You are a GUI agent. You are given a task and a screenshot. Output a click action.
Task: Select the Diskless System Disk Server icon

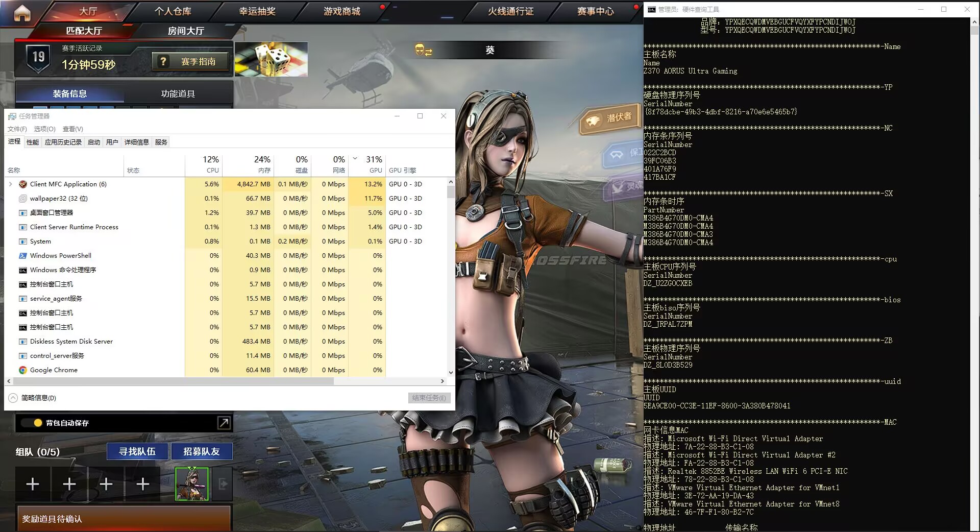(23, 342)
